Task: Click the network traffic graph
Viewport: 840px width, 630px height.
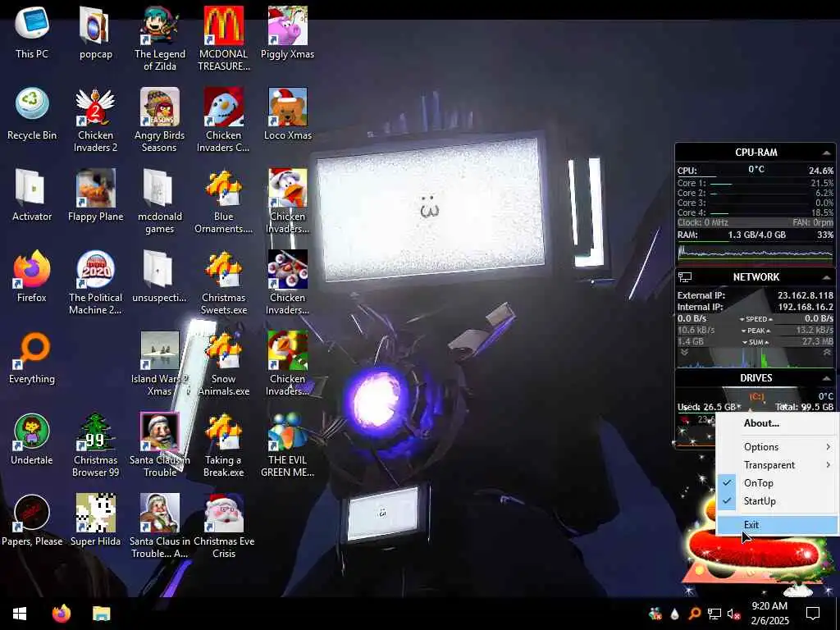Action: [756, 358]
